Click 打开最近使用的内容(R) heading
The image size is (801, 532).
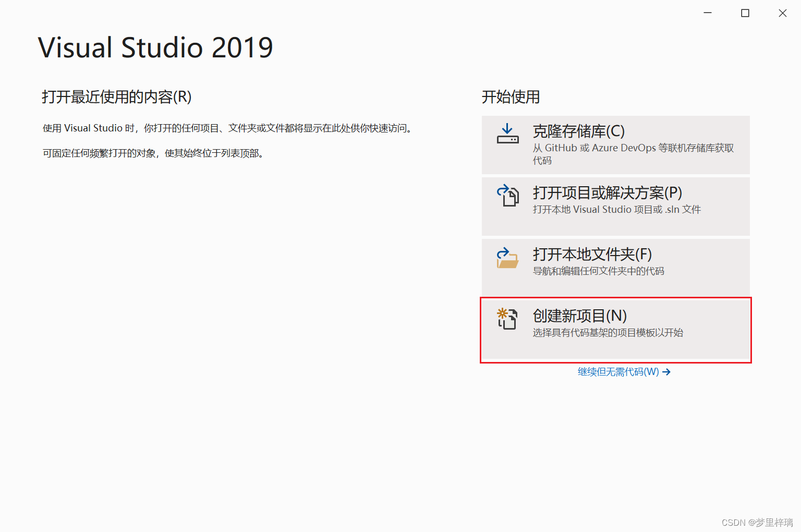click(x=117, y=97)
